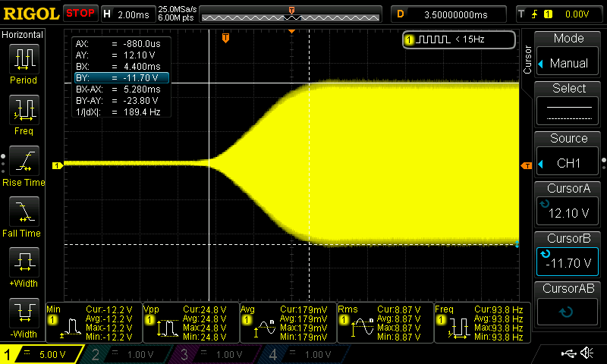Click the frequency counter < 15Hz box
Screen dimensions: 607x364
pos(459,39)
